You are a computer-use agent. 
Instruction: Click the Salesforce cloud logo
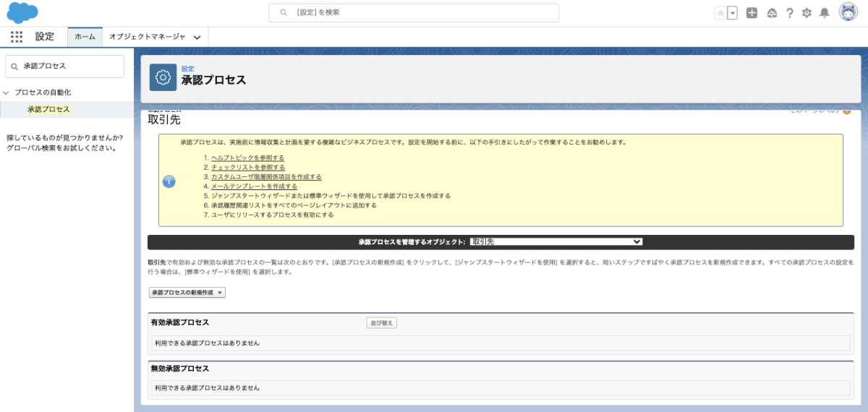22,12
